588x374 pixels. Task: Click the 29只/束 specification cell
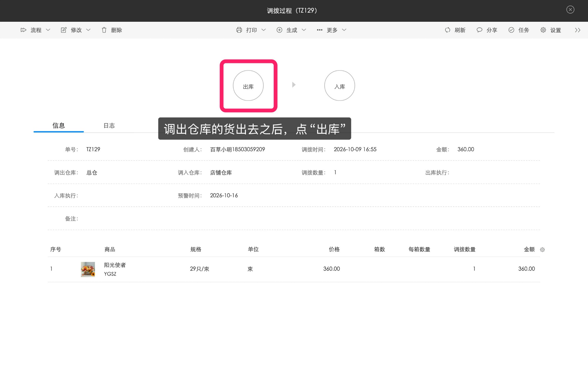[x=200, y=269]
